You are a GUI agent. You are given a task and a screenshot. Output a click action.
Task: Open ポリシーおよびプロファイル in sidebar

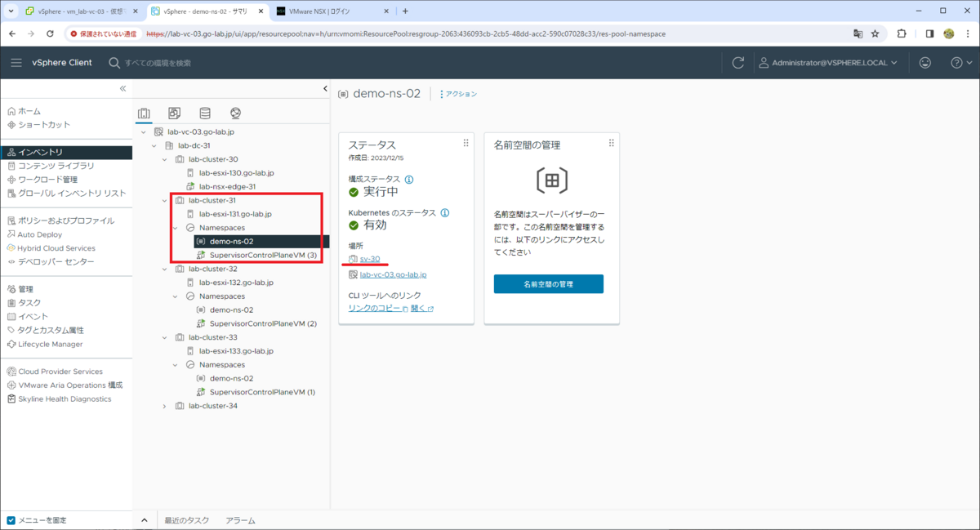point(66,220)
